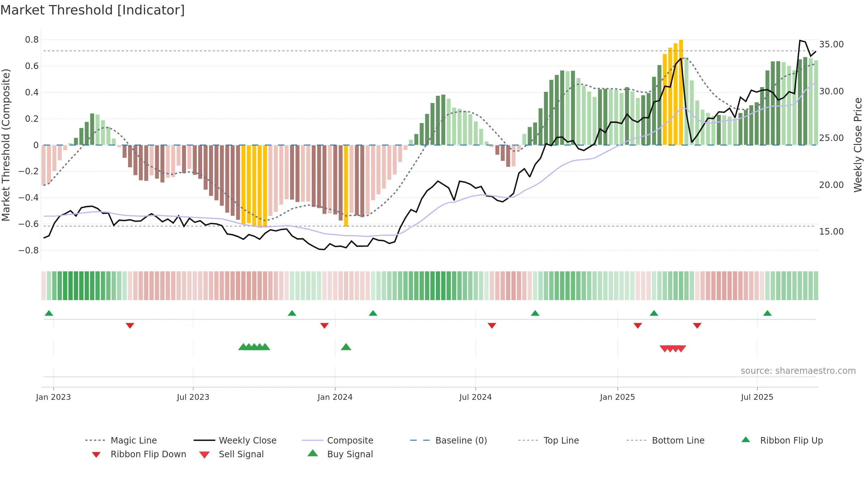
Task: Click the Jan 2023 x-axis label
Action: [x=54, y=397]
